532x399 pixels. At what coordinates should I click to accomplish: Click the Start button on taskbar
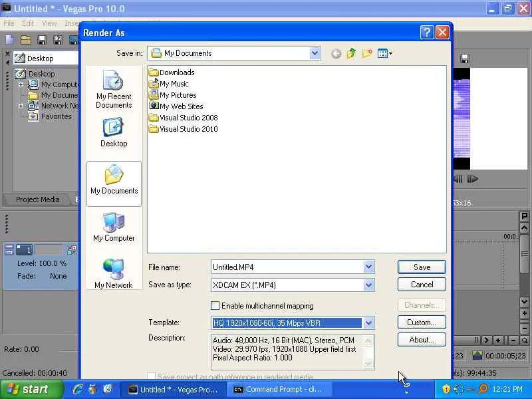pyautogui.click(x=32, y=389)
